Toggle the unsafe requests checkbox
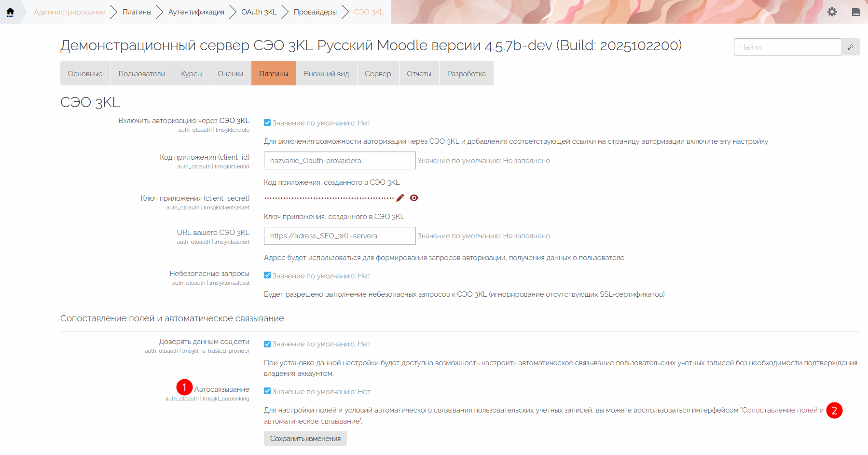 pos(267,276)
